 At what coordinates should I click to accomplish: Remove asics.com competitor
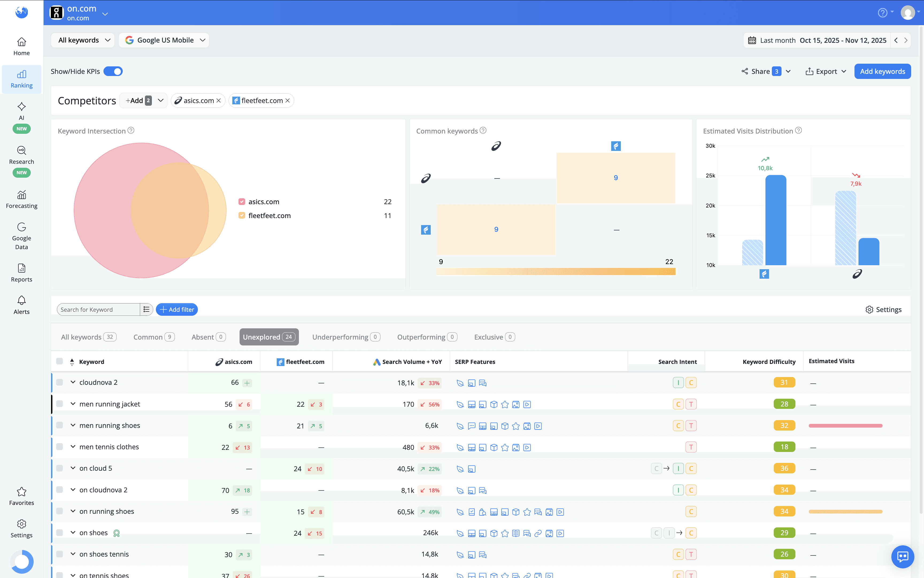click(x=218, y=101)
